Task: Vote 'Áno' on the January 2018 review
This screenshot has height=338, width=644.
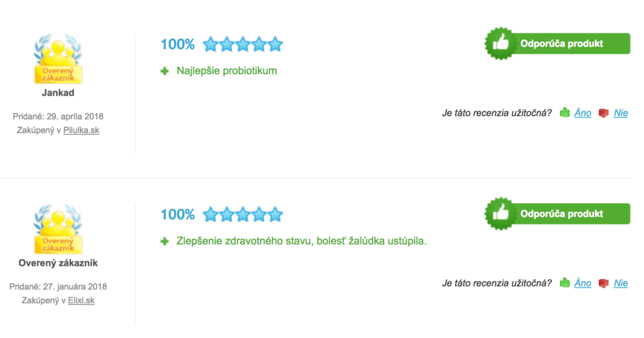Action: click(582, 283)
